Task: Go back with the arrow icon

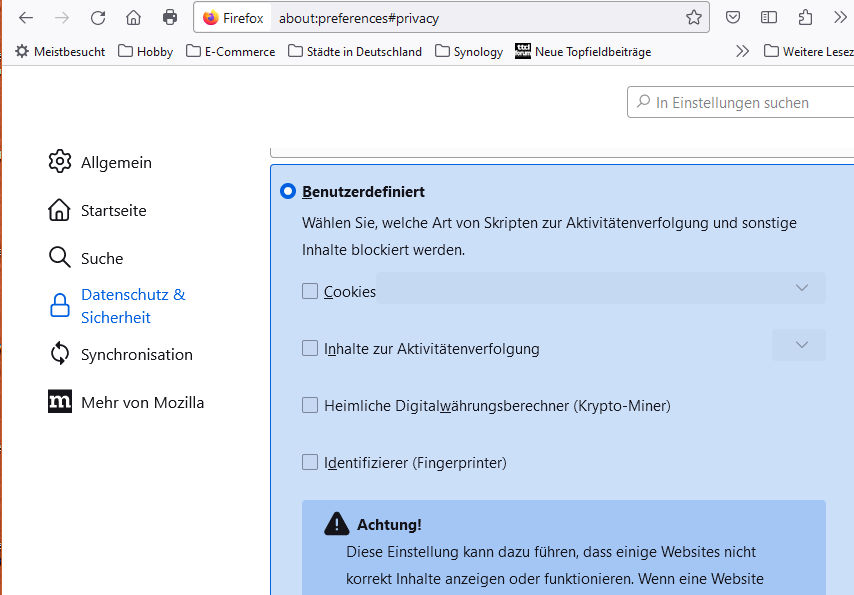Action: click(x=26, y=18)
